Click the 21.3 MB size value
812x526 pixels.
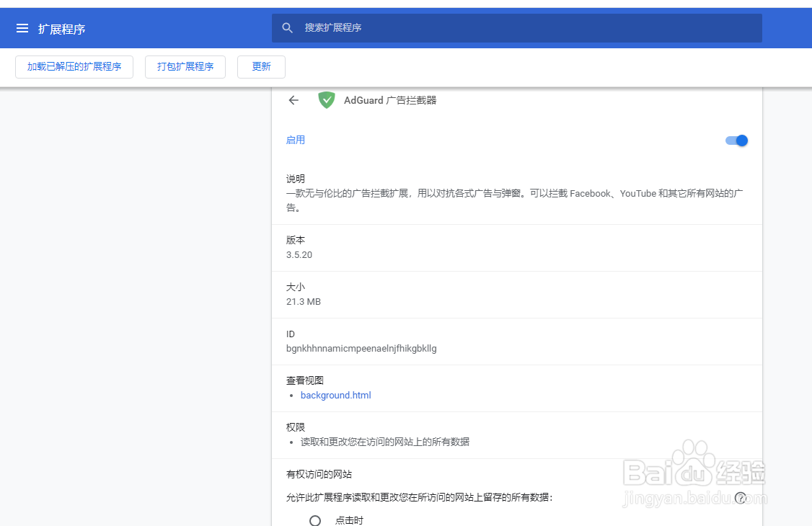[303, 301]
